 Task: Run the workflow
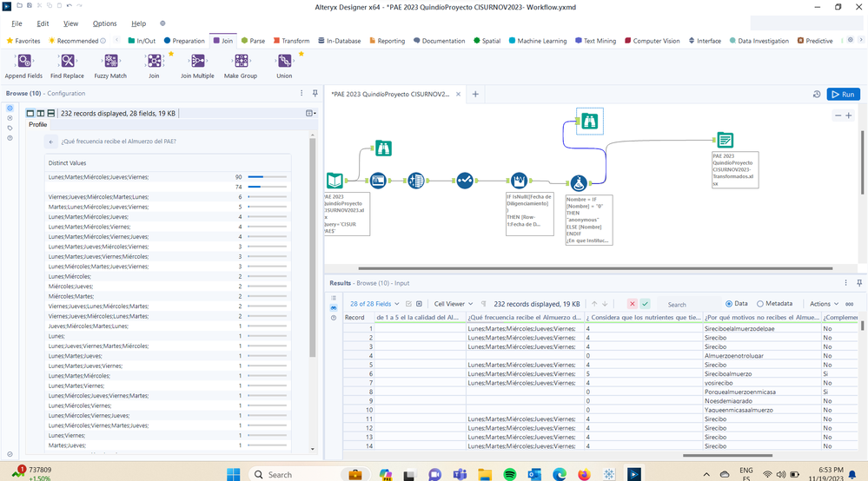843,94
